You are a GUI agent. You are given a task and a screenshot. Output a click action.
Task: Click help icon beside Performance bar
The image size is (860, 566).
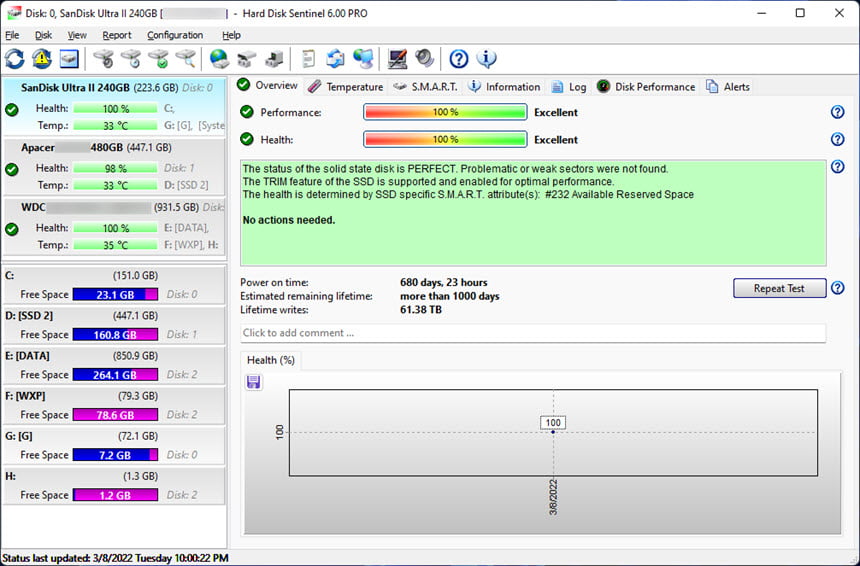(x=838, y=112)
